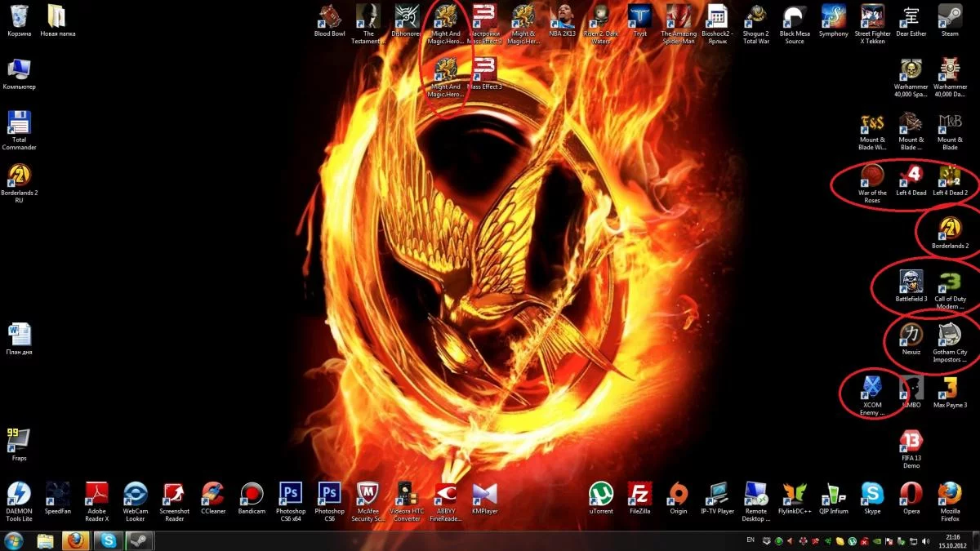Open the volume speaker tray icon
Image resolution: width=980 pixels, height=551 pixels.
coord(924,540)
